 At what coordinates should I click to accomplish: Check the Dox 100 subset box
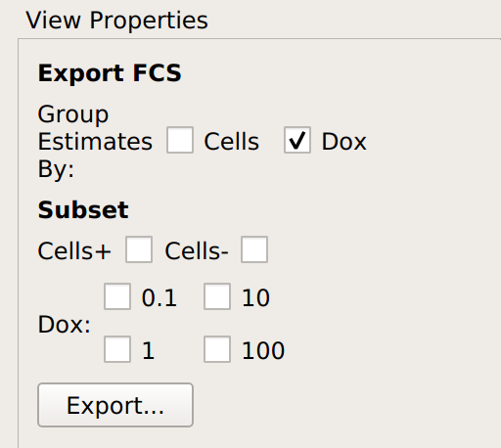217,349
